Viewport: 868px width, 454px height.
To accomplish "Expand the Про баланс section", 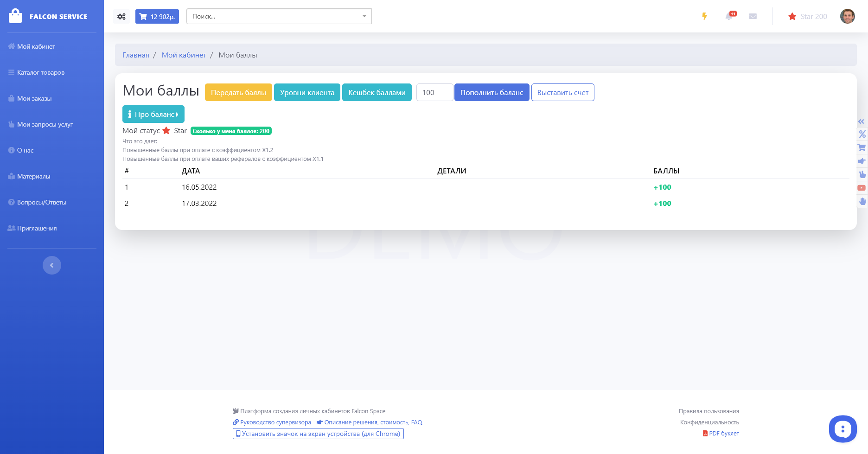I will coord(153,114).
